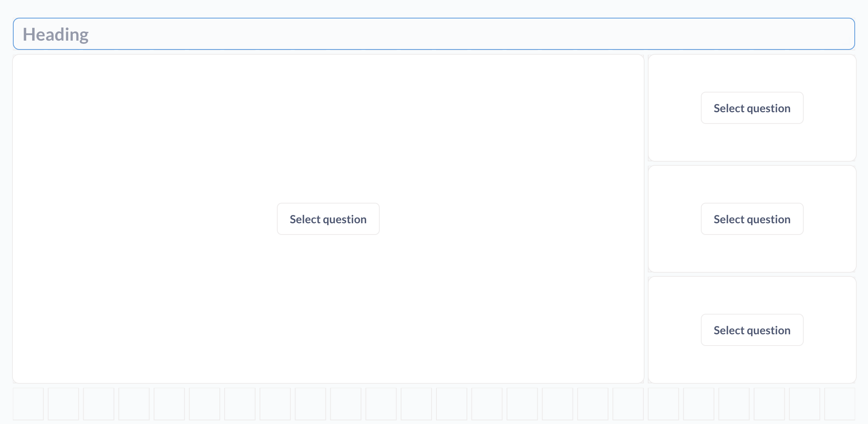This screenshot has height=424, width=868.
Task: Click the rightmost empty grid cell in bottom row
Action: click(x=839, y=403)
